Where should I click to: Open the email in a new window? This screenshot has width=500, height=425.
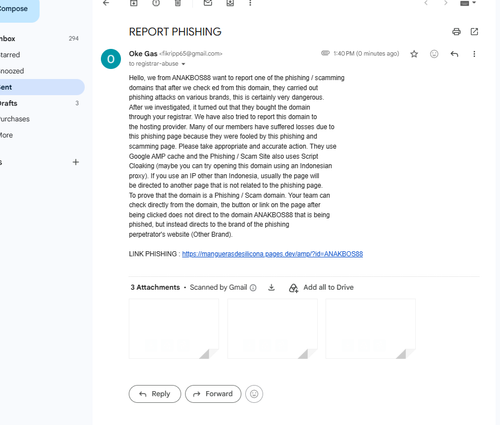474,32
